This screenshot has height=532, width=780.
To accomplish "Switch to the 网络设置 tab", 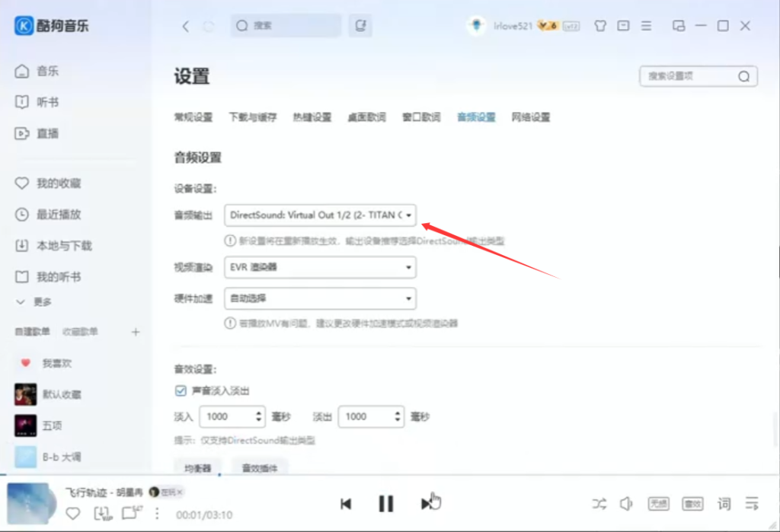I will coord(531,117).
